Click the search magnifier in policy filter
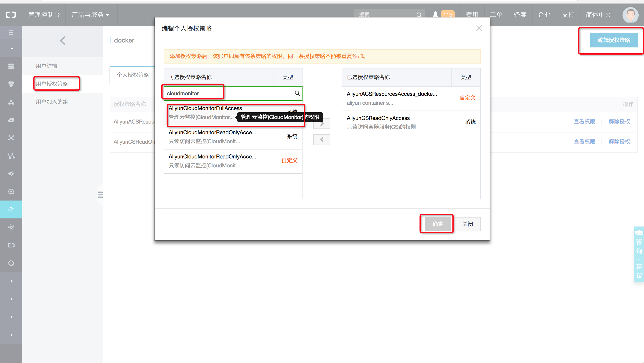The width and height of the screenshot is (644, 363). 297,94
